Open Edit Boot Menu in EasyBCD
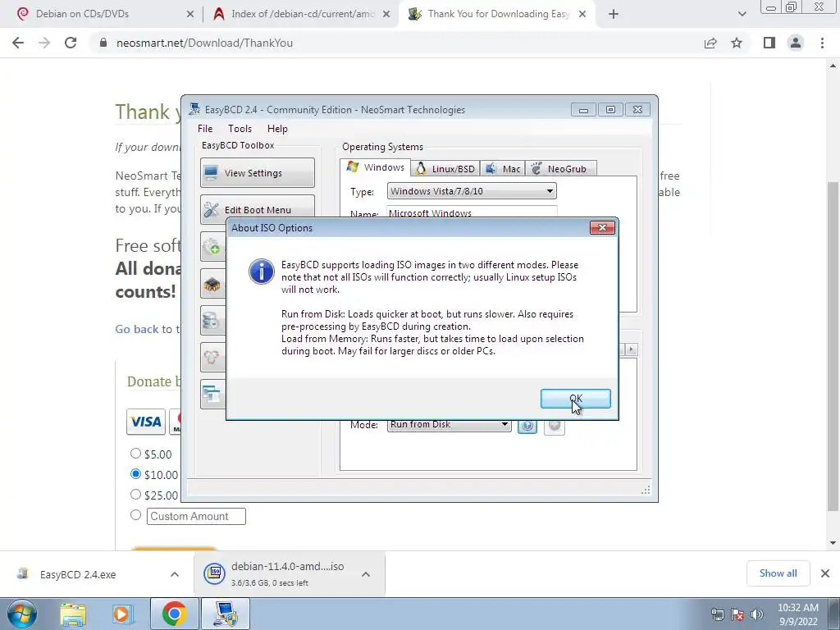Screen dimensions: 840x630 pyautogui.click(x=258, y=209)
